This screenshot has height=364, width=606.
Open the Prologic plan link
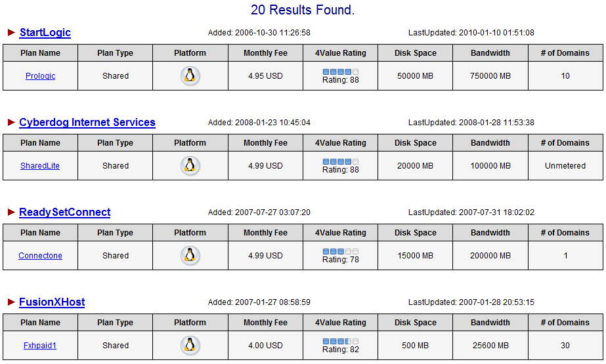click(x=40, y=76)
